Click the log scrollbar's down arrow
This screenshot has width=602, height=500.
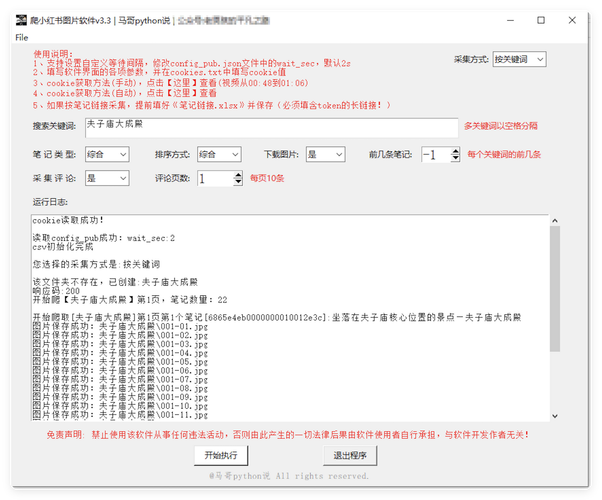tap(555, 413)
